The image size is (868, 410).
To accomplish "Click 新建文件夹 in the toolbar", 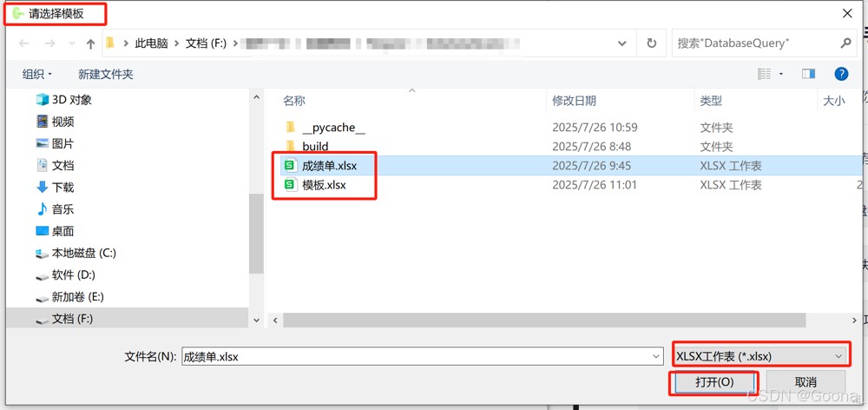I will coord(106,74).
